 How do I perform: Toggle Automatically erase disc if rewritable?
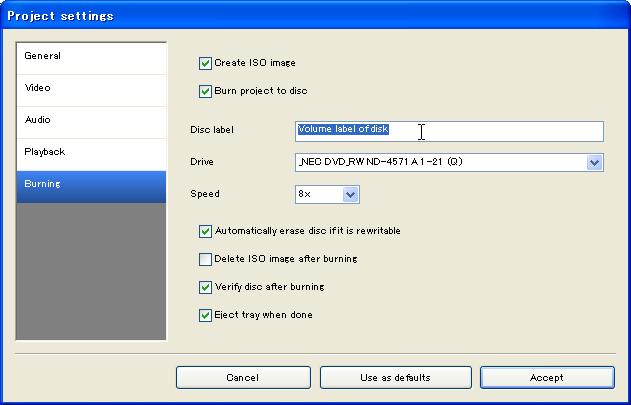coord(206,231)
